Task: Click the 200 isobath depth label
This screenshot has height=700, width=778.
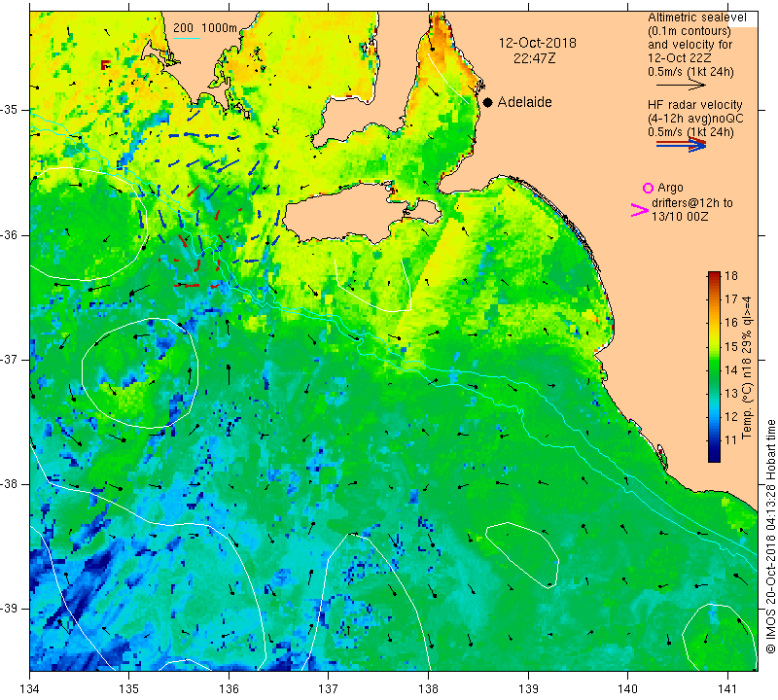Action: 183,28
